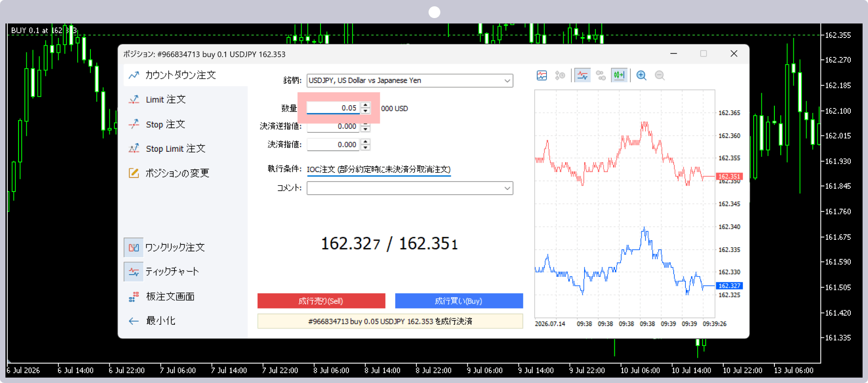
Task: Toggle the green candlestick auto-scroll button
Action: (619, 75)
